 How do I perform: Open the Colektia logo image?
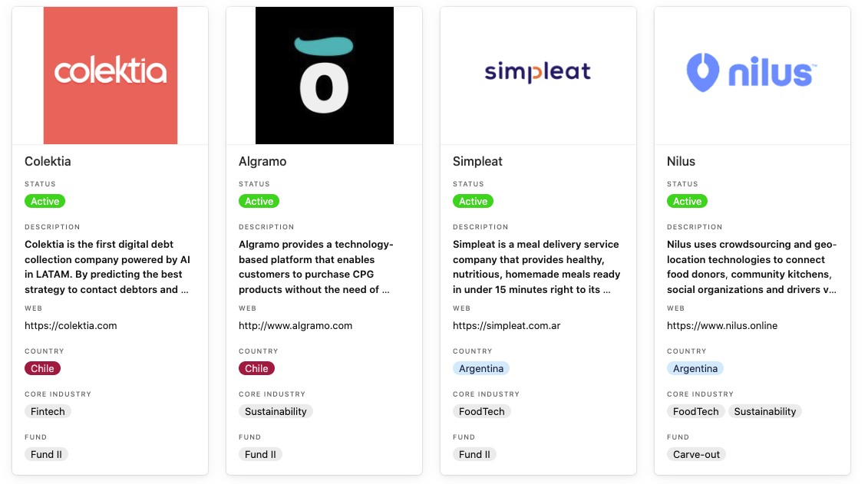tap(111, 75)
